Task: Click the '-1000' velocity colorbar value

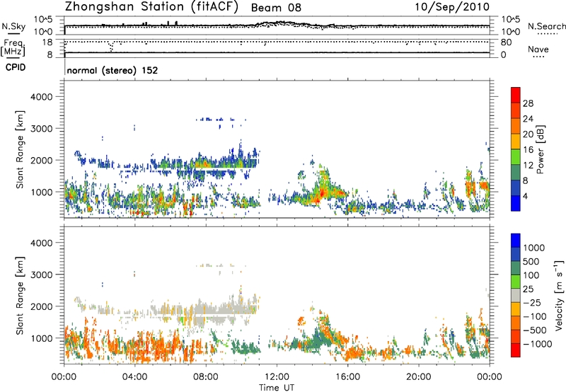Action: click(537, 344)
